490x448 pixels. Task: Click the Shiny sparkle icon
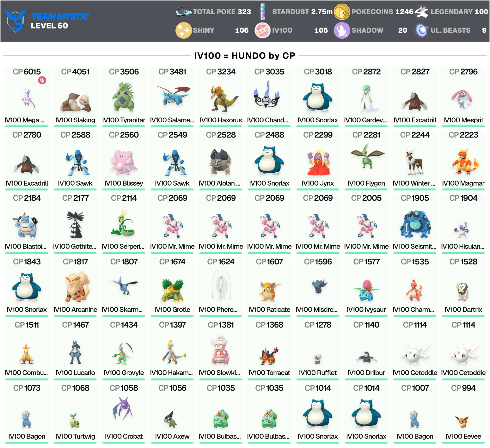183,30
